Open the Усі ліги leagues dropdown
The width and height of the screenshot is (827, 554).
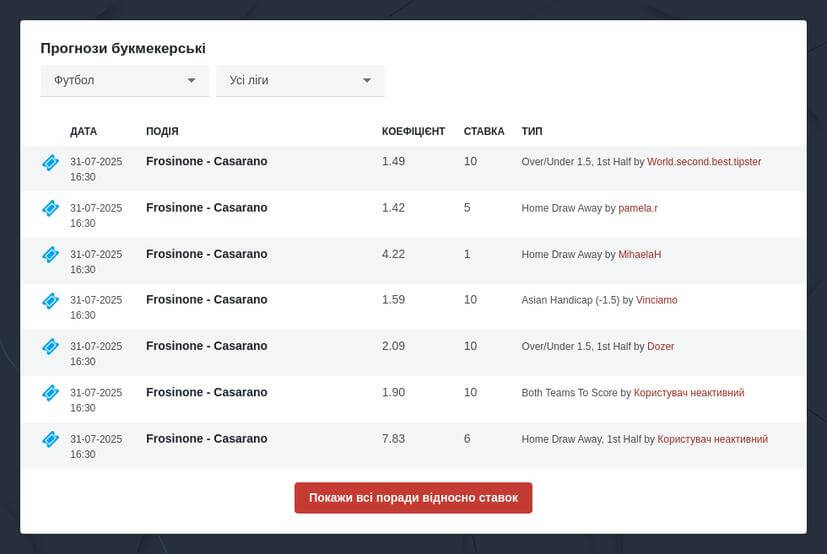coord(300,81)
